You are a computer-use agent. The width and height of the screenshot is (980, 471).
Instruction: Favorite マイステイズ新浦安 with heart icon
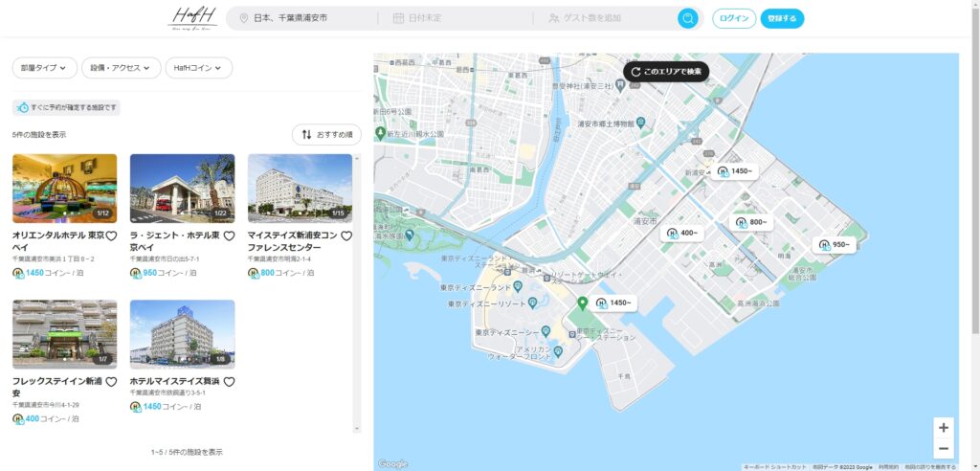tap(346, 235)
